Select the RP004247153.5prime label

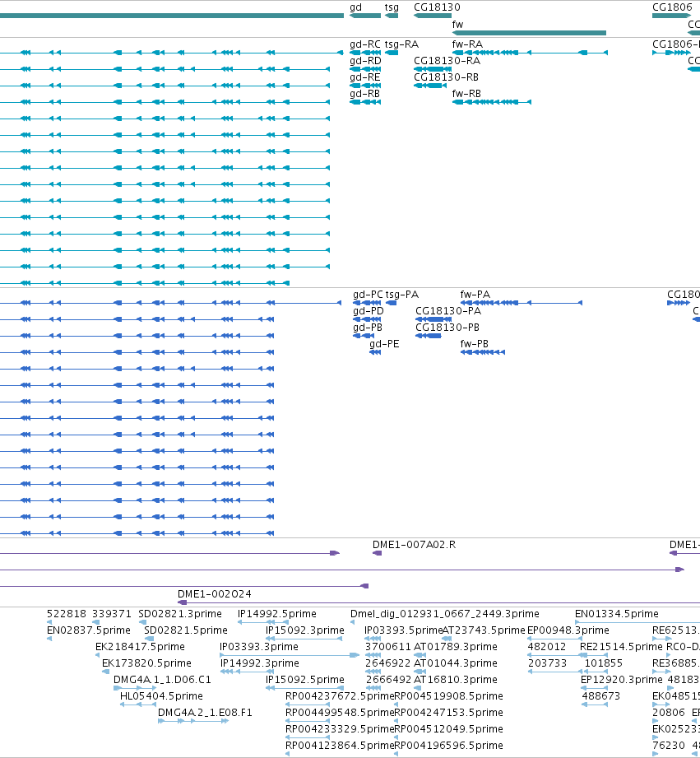pos(449,713)
